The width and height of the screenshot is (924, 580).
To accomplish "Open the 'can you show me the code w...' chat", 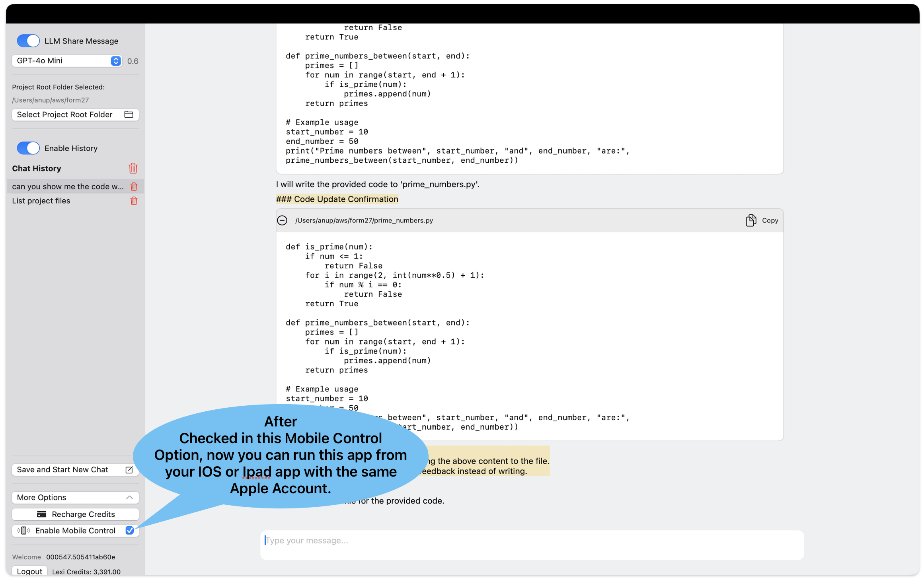I will [68, 187].
